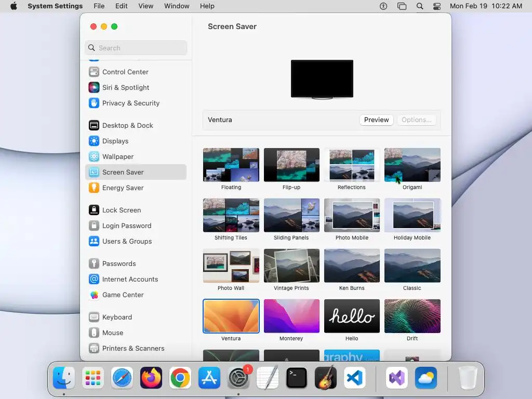
Task: Click the settings Search field
Action: pyautogui.click(x=136, y=48)
